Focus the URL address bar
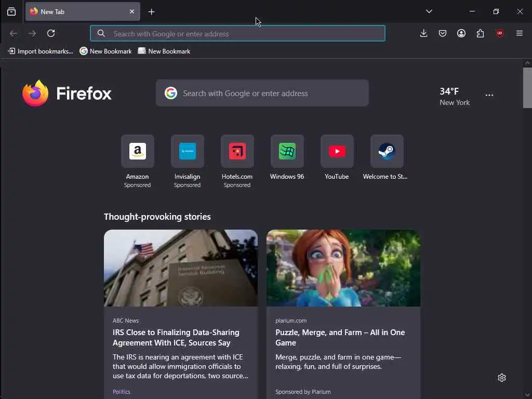Image resolution: width=532 pixels, height=399 pixels. coord(237,34)
